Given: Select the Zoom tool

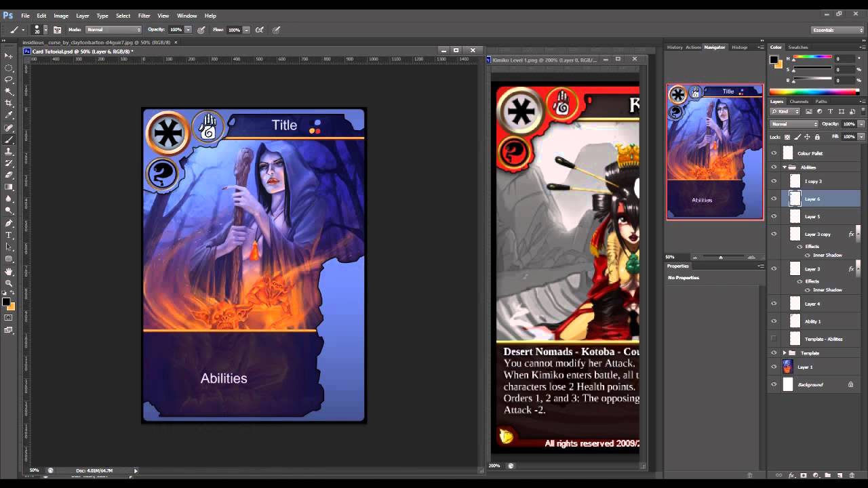Looking at the screenshot, I should point(9,283).
